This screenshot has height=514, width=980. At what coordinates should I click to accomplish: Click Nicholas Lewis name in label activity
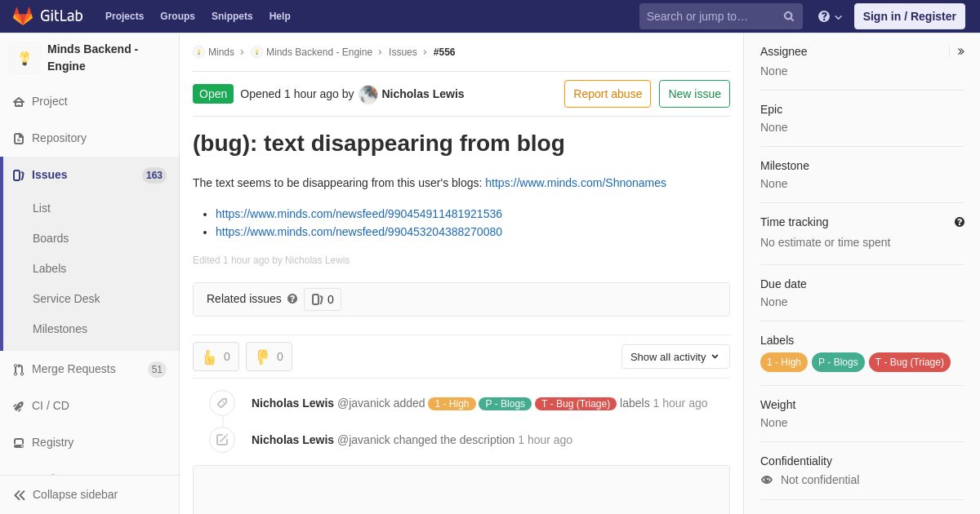[x=292, y=403]
